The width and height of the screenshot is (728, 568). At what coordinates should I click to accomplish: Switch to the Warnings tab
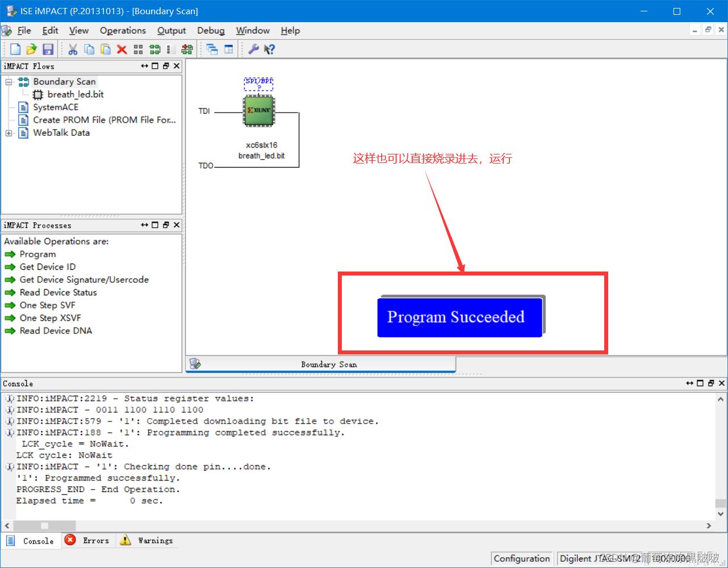(147, 541)
